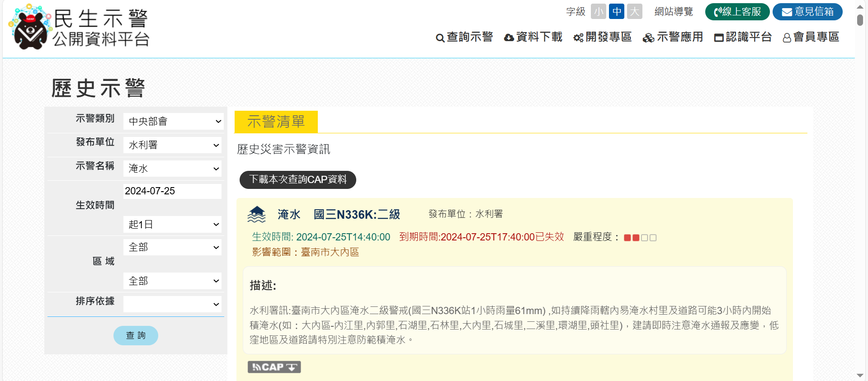
Task: Click the 字級 font size label
Action: click(x=576, y=12)
